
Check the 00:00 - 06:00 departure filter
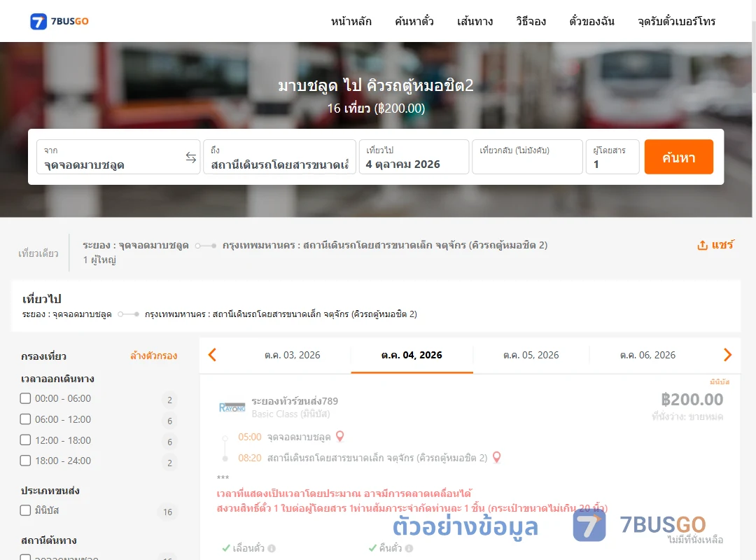tap(26, 398)
